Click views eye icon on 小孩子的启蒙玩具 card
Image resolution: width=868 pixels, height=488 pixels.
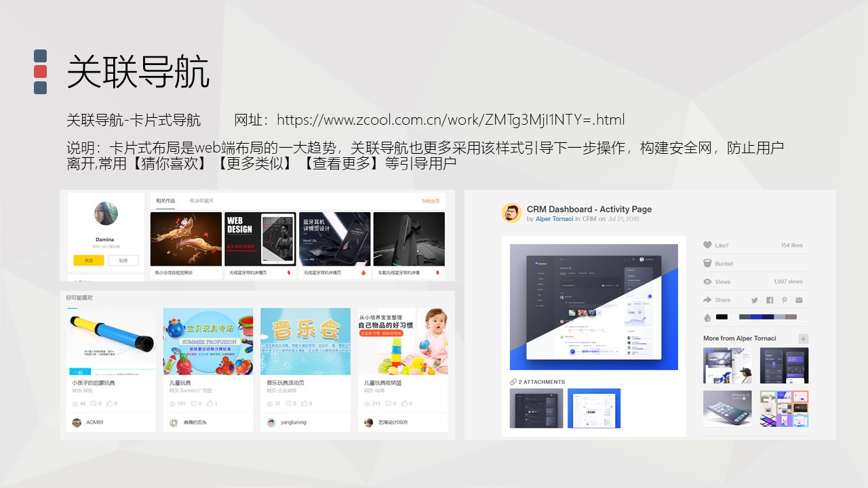pyautogui.click(x=75, y=404)
